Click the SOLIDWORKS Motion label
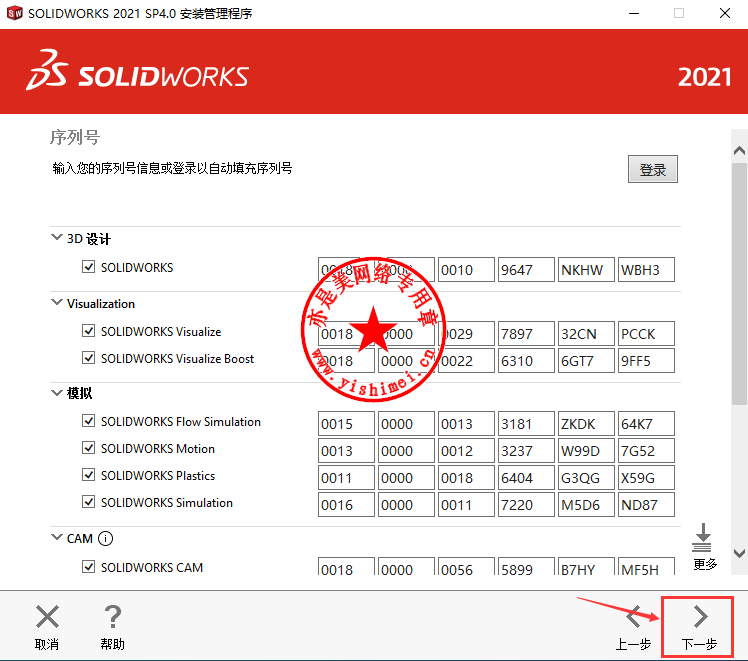 [x=158, y=449]
